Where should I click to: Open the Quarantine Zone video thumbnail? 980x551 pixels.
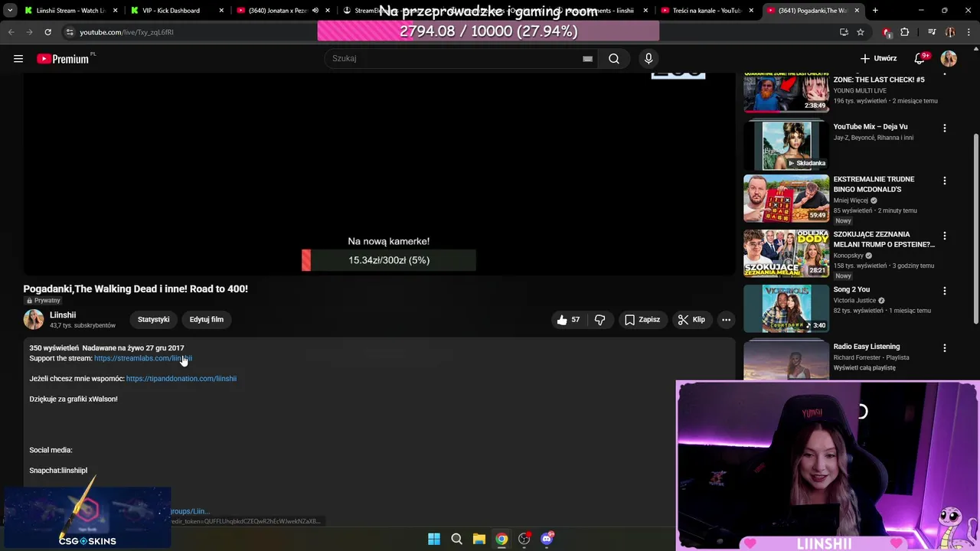(786, 93)
